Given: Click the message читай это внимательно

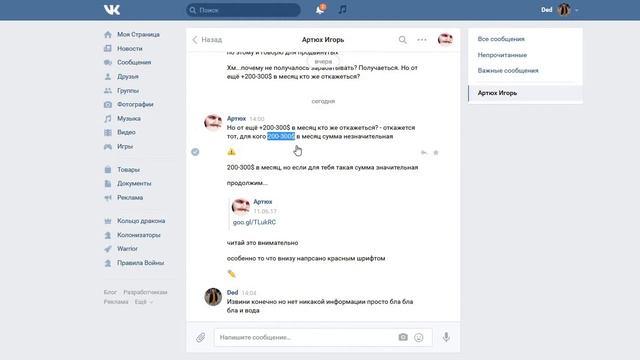Looking at the screenshot, I should pyautogui.click(x=262, y=243).
